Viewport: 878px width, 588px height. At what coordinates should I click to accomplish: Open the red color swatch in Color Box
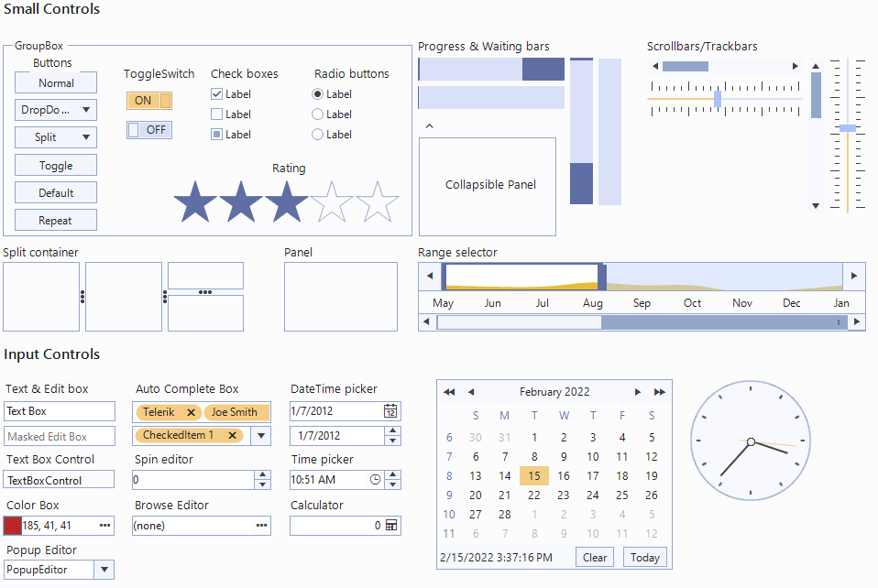tap(11, 525)
